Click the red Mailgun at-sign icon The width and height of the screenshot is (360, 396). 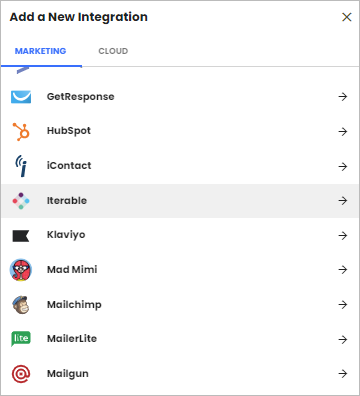(x=21, y=374)
